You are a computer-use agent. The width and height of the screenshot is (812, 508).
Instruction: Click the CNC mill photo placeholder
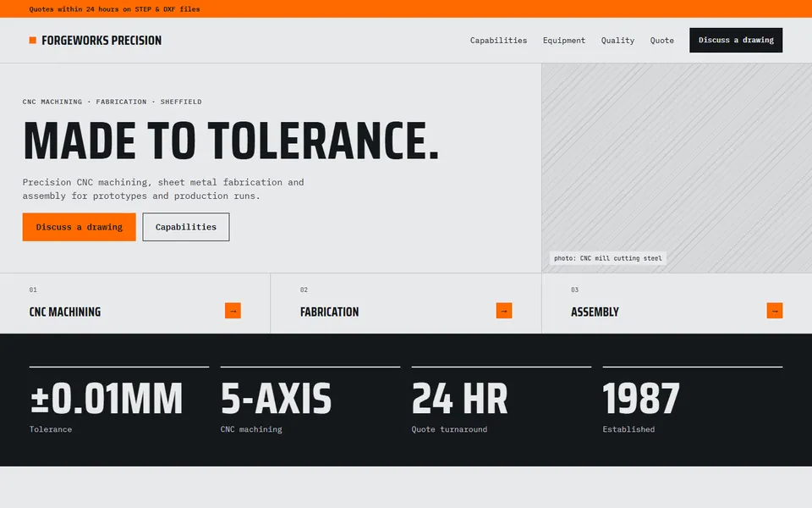click(x=677, y=168)
